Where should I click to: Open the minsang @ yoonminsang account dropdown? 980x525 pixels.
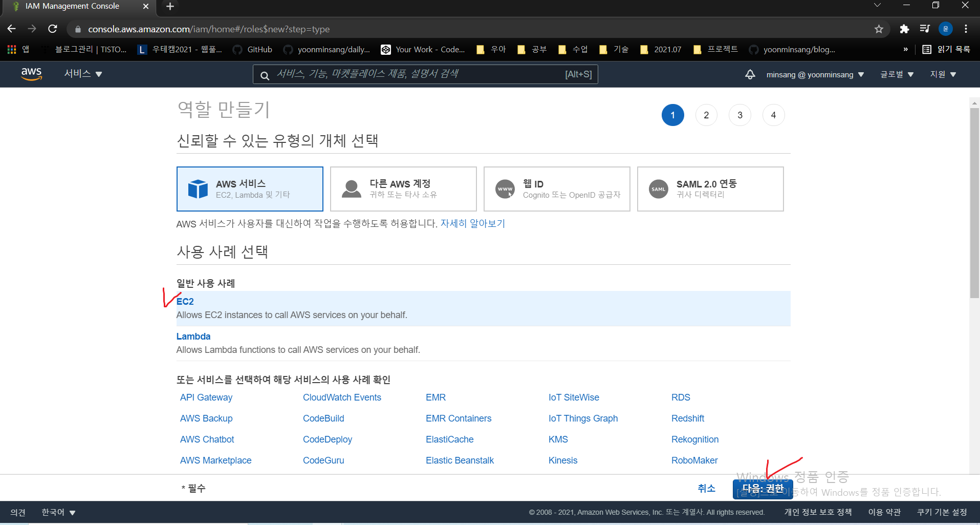click(815, 75)
